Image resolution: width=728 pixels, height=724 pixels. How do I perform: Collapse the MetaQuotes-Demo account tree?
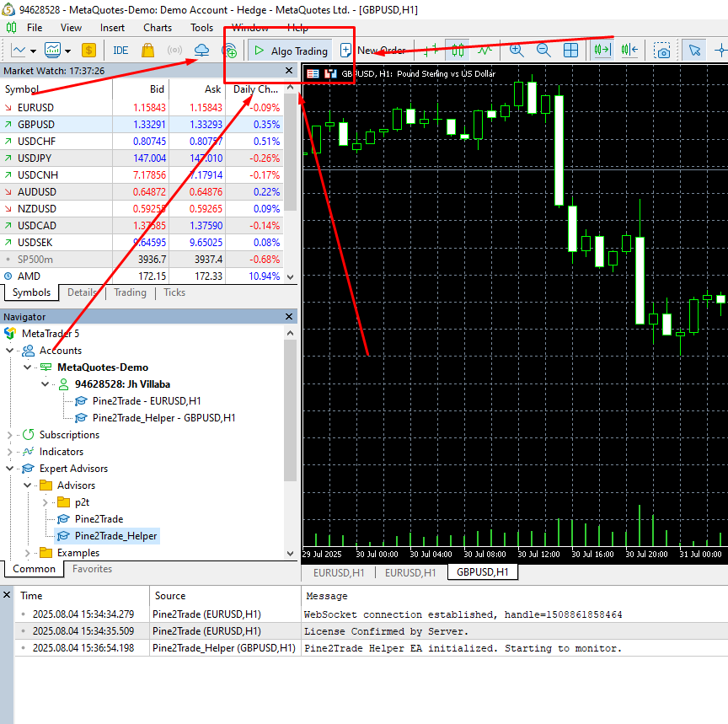point(28,367)
